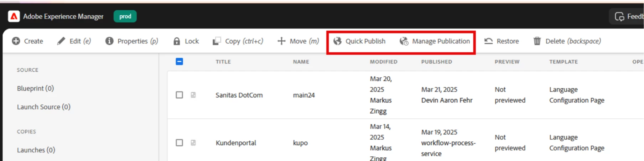Click published date Mar 19, 2025
This screenshot has width=644, height=161.
pos(439,132)
